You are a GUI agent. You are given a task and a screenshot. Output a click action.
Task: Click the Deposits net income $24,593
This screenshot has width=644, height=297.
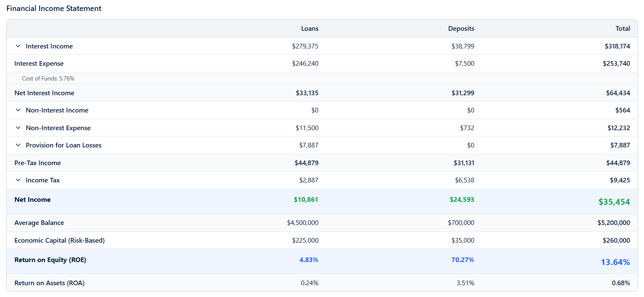pos(462,200)
